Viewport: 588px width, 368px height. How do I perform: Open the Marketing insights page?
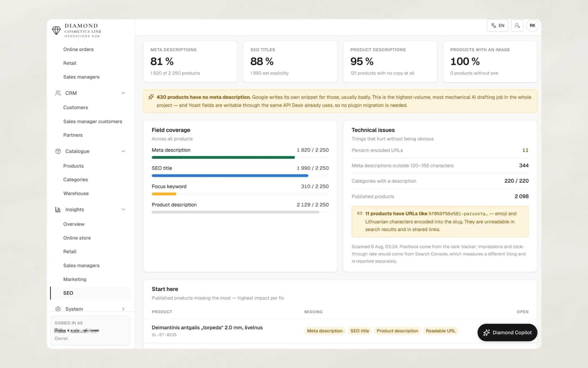(x=75, y=279)
